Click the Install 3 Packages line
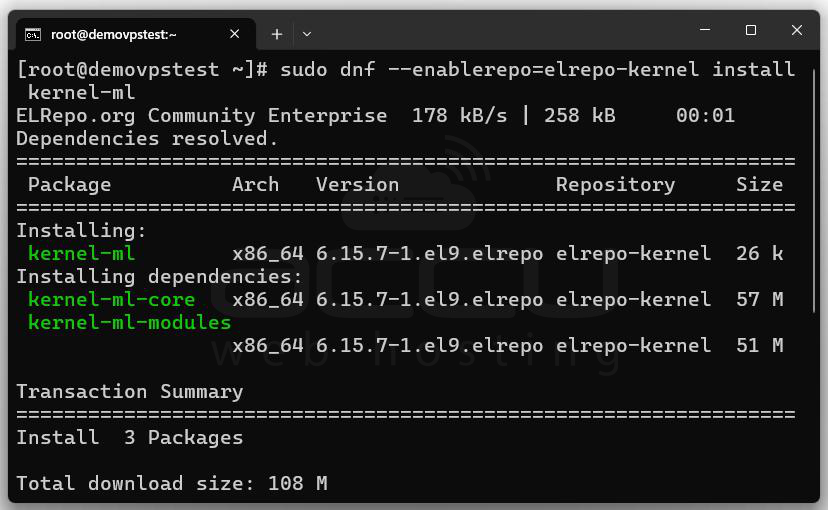This screenshot has height=510, width=828. [x=129, y=438]
